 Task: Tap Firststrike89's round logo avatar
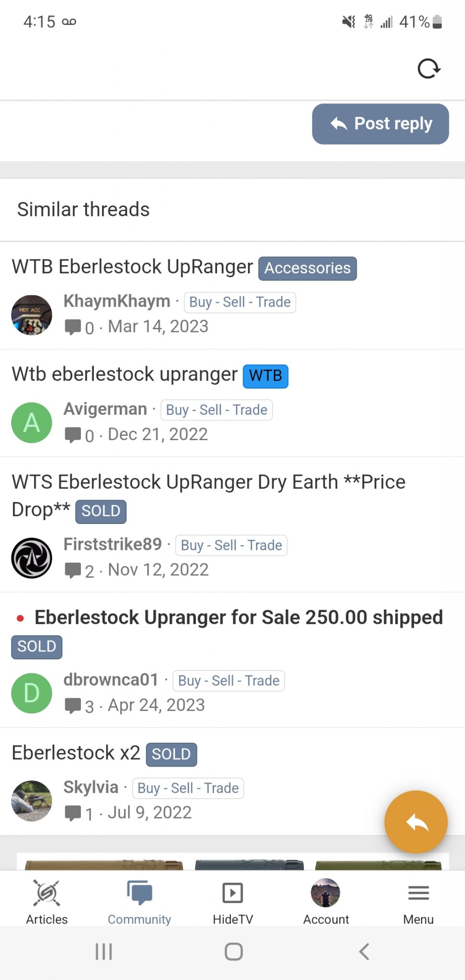32,558
